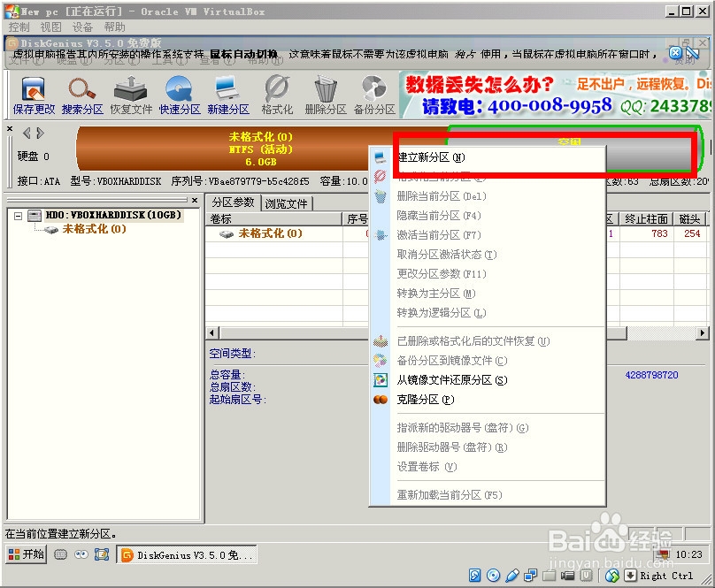Click the VirtualBox shared folders status icon

click(549, 577)
